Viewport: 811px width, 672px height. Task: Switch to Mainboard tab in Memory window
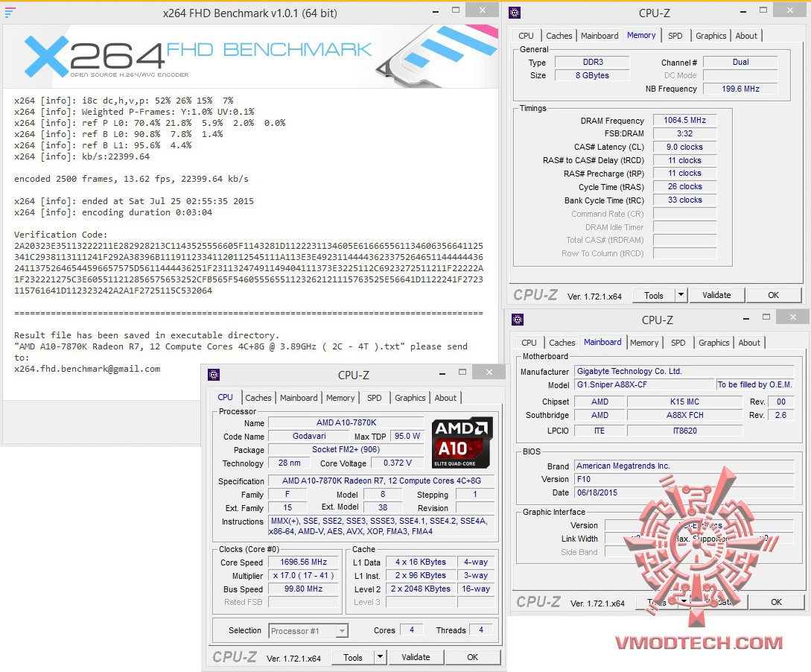tap(599, 36)
